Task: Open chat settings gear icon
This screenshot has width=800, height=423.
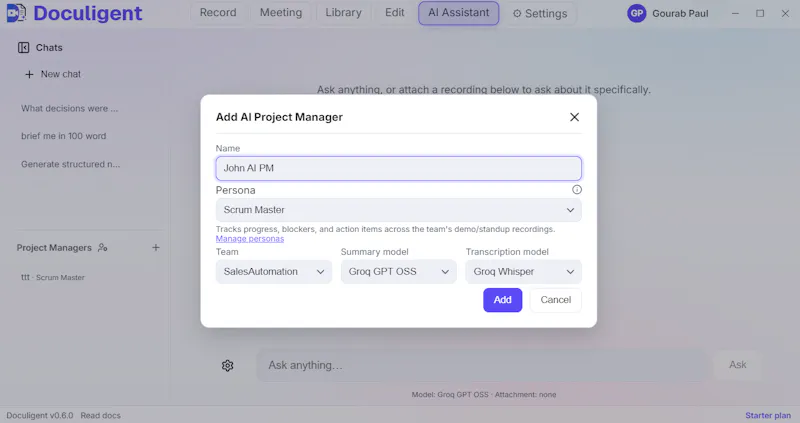Action: click(x=228, y=365)
